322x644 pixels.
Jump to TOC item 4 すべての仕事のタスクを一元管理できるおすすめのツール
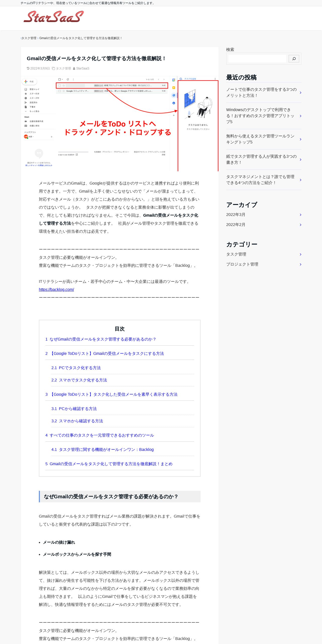100,435
